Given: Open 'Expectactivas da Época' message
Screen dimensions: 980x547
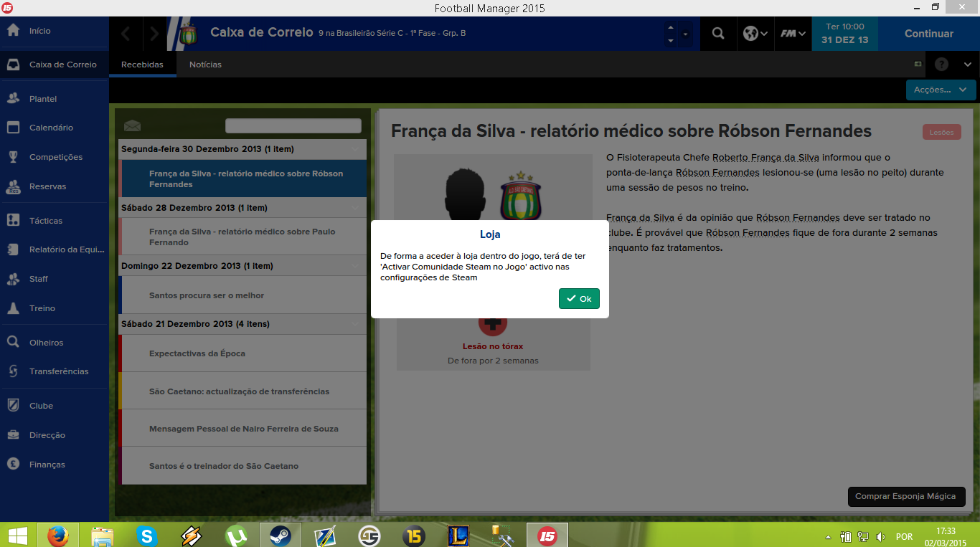Looking at the screenshot, I should point(244,353).
